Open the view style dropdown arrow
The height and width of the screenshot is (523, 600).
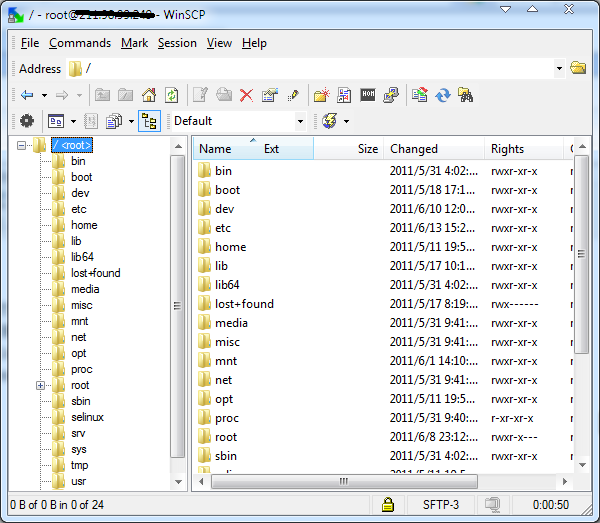click(x=73, y=122)
